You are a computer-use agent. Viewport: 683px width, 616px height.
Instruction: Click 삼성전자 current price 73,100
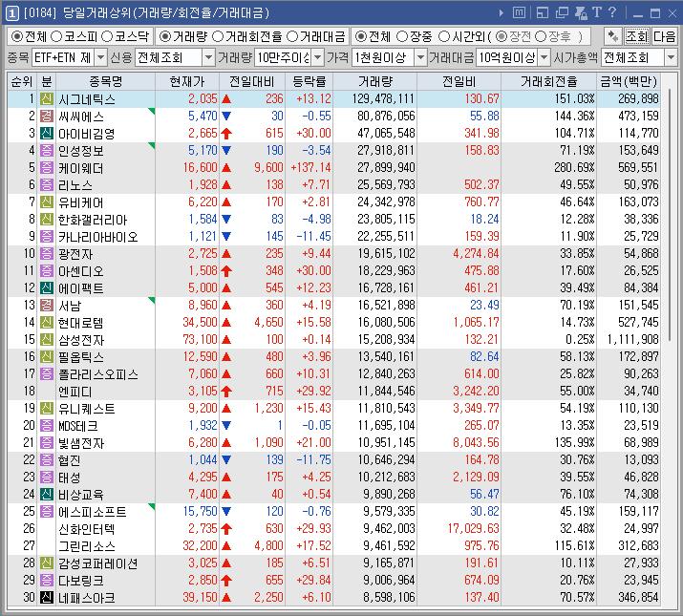[x=200, y=339]
